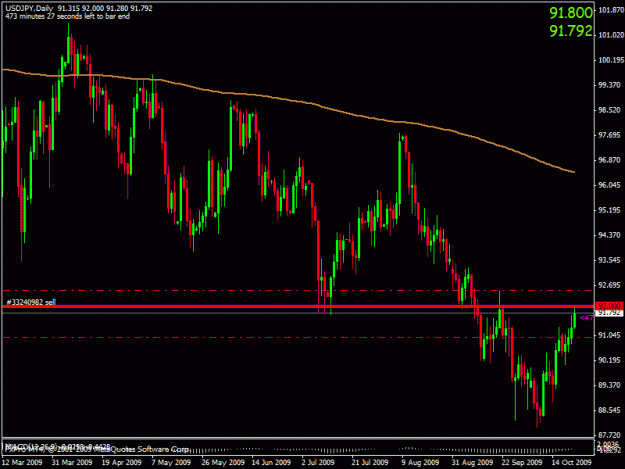
Task: Click the 90.195 price axis label
Action: (611, 360)
